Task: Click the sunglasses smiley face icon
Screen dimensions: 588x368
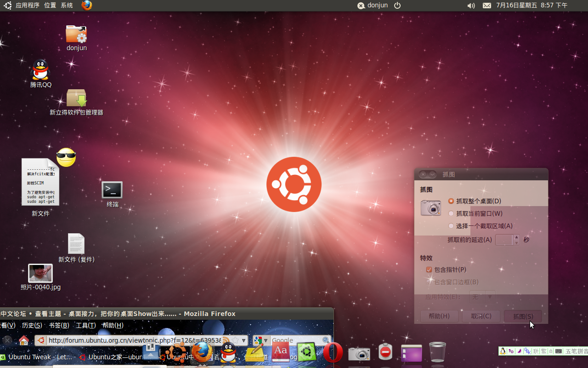Action: pos(66,158)
